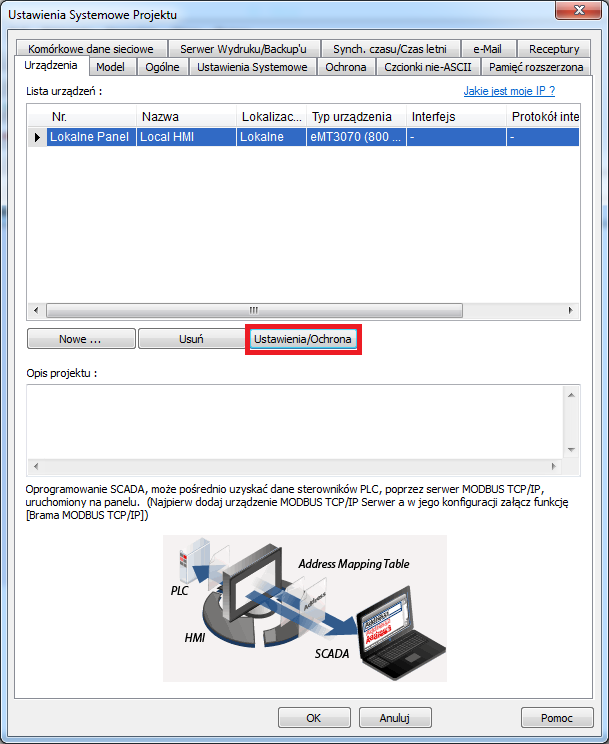Click Opis projektu horizontal scroll left arrow
The width and height of the screenshot is (609, 744).
coord(36,466)
